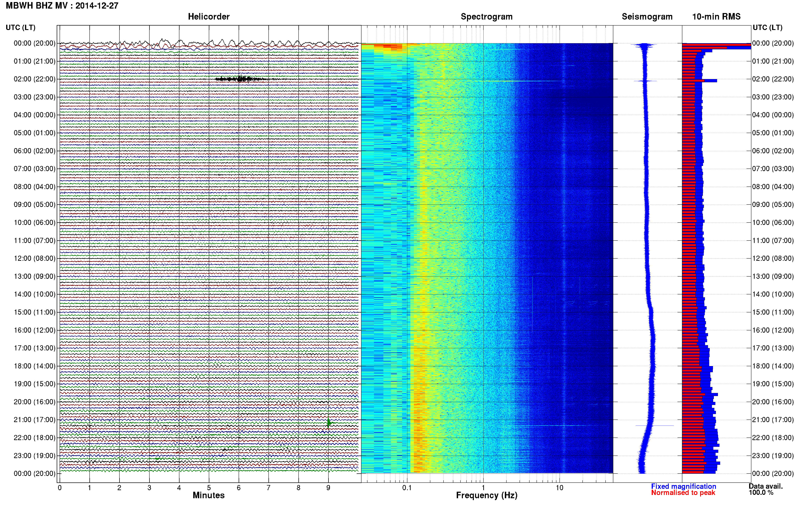Click the right '02:00 (22:00)' time label
The image size is (812, 508).
click(773, 79)
